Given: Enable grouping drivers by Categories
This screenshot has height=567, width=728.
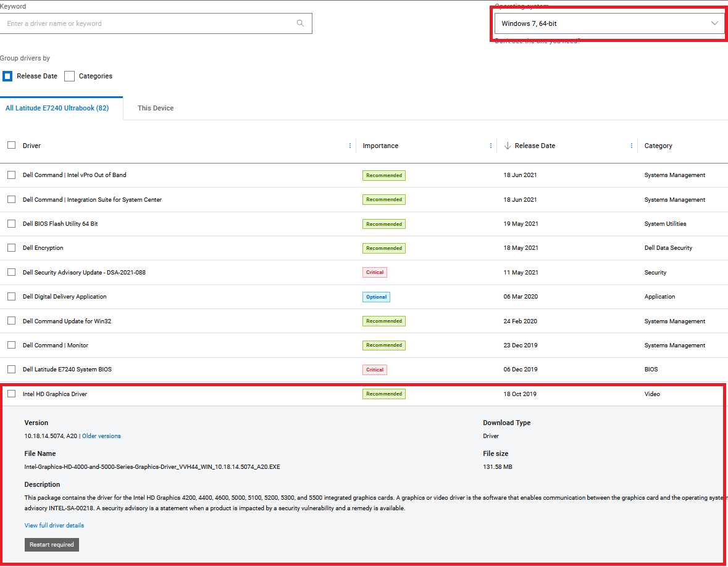Looking at the screenshot, I should (70, 76).
